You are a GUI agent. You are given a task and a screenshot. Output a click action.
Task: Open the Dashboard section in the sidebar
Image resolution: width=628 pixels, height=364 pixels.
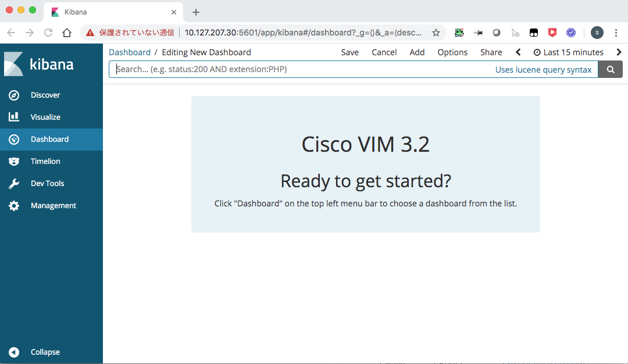click(49, 139)
